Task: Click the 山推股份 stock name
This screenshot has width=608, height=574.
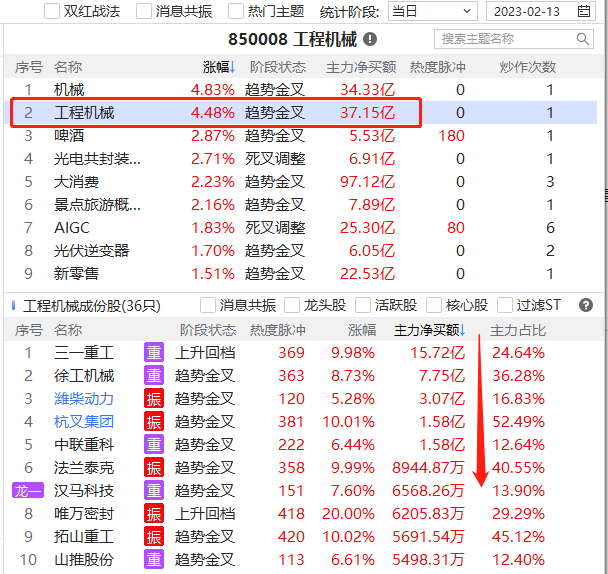Action: [x=84, y=560]
